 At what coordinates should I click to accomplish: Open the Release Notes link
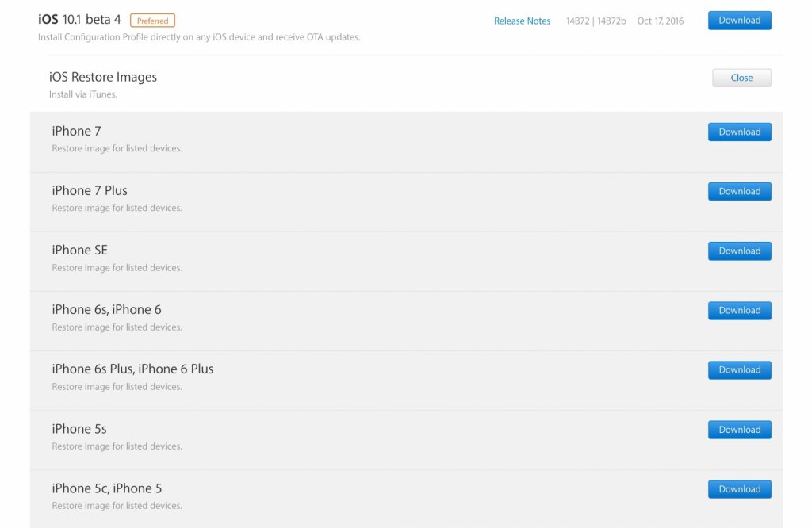(522, 21)
